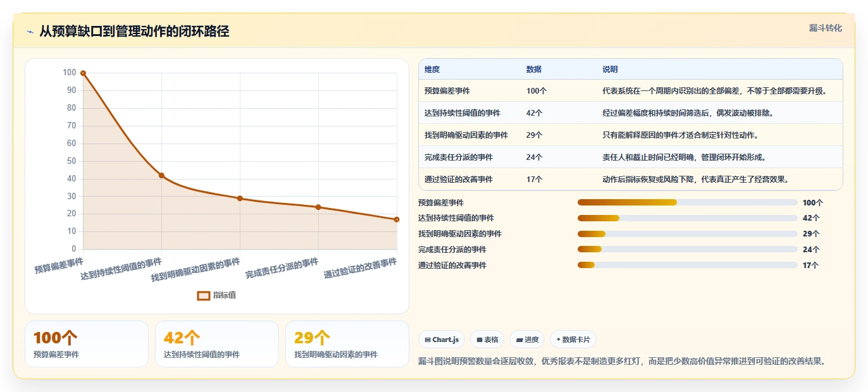Viewport: 868px width, 392px height.
Task: Click the x-axis label 达到持续性阈值的事件 on the chart
Action: pos(121,269)
